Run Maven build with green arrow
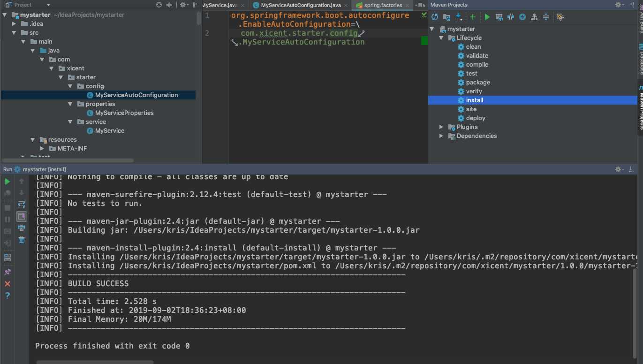 pos(487,17)
